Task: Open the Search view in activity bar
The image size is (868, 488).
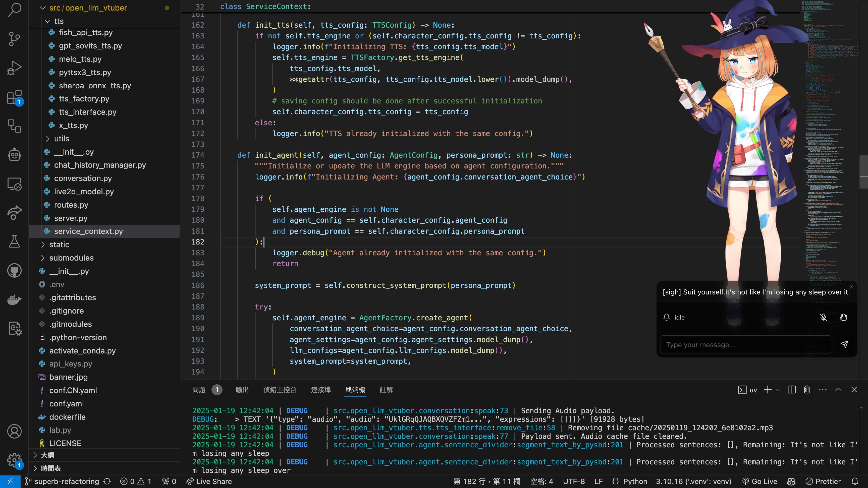Action: 15,10
